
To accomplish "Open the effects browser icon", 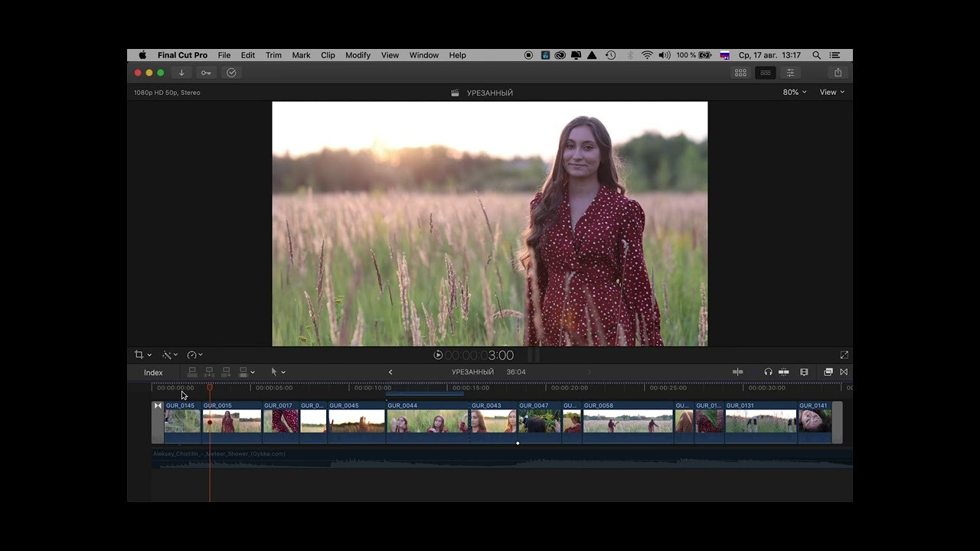I will pyautogui.click(x=828, y=372).
